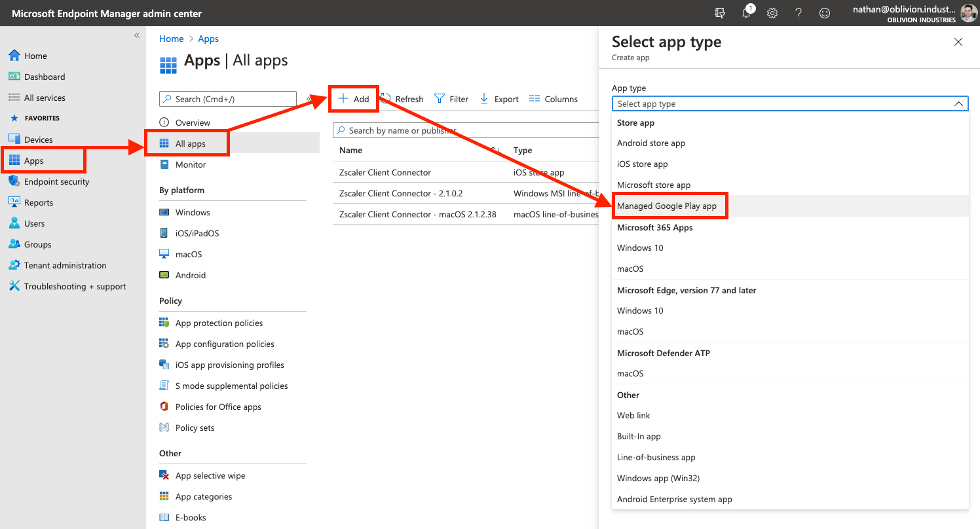This screenshot has height=529, width=980.
Task: Open the directory and subscription filter icon
Action: (x=720, y=13)
